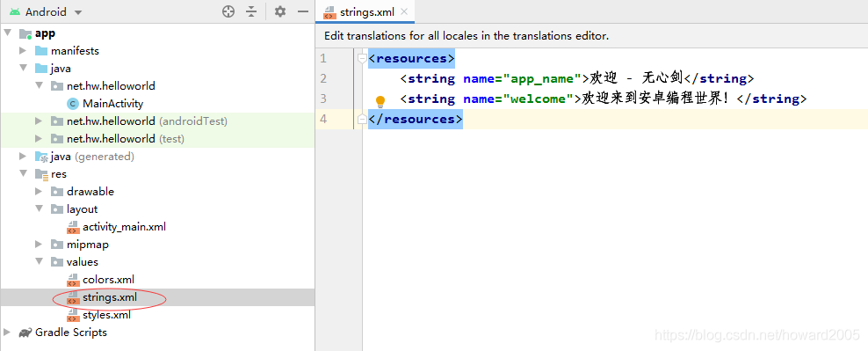Viewport: 868px width, 351px height.
Task: Expand the Gradle Scripts node
Action: pos(7,333)
